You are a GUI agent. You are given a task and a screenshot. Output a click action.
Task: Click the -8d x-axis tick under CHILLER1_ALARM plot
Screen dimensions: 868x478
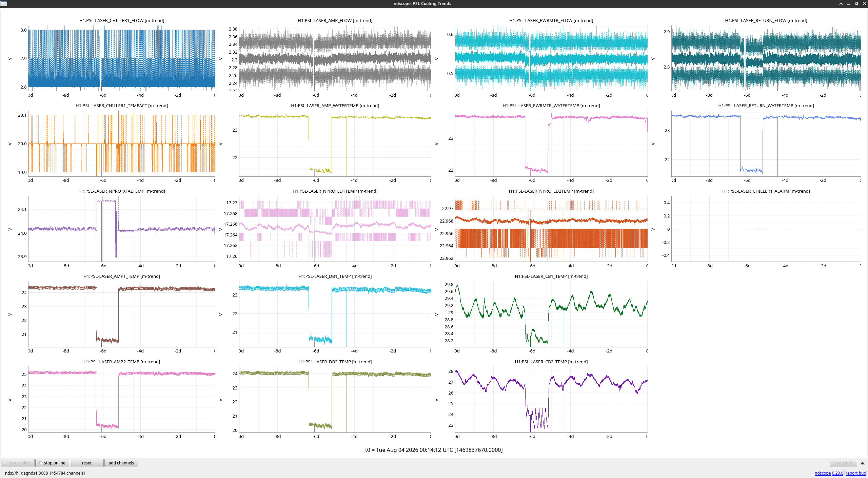(x=709, y=266)
